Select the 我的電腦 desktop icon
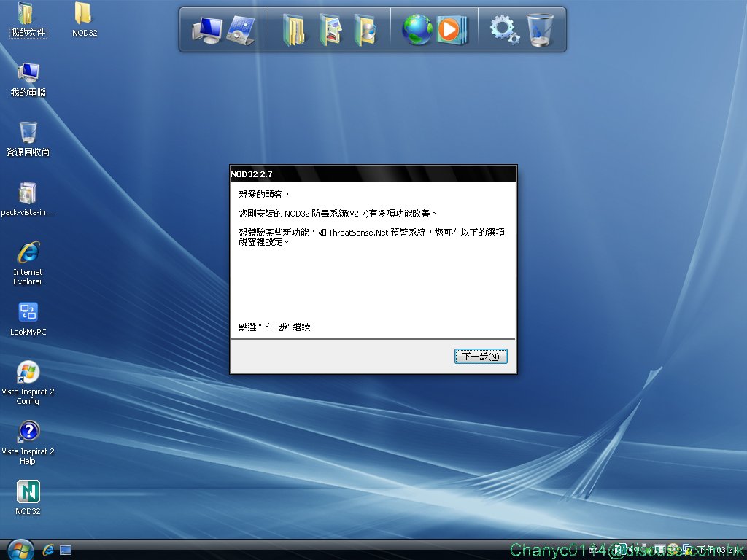The image size is (747, 560). [28, 79]
